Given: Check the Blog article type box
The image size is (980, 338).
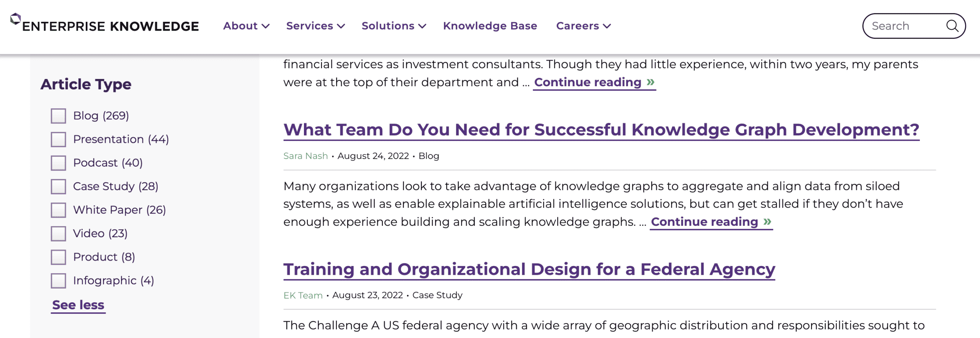Looking at the screenshot, I should point(58,116).
